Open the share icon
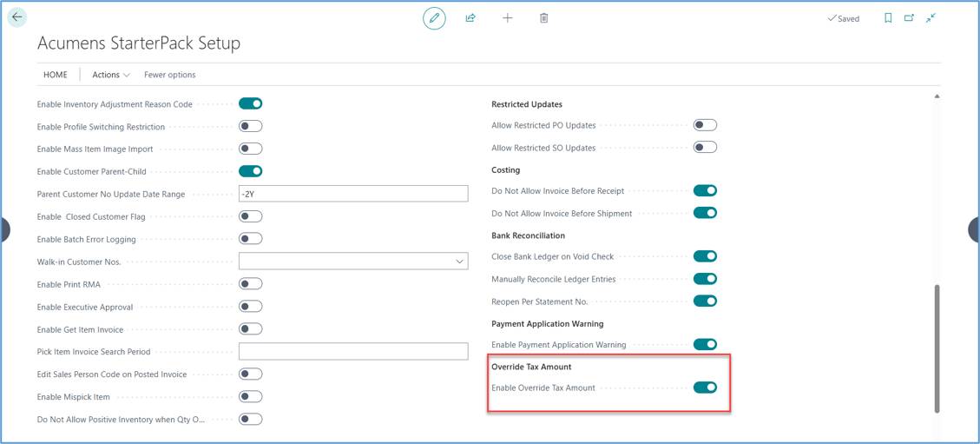Viewport: 980px width, 444px height. (470, 18)
